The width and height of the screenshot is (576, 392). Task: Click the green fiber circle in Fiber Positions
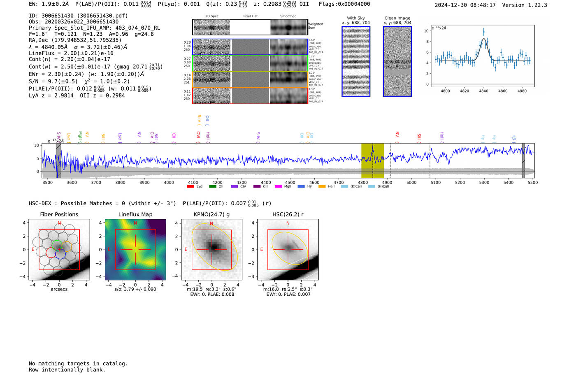[56, 245]
